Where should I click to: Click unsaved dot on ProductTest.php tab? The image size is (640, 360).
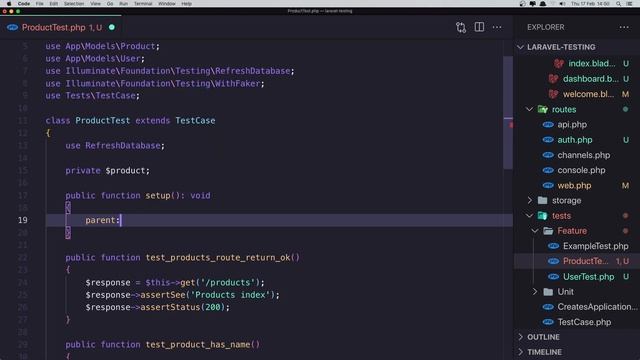pyautogui.click(x=112, y=27)
